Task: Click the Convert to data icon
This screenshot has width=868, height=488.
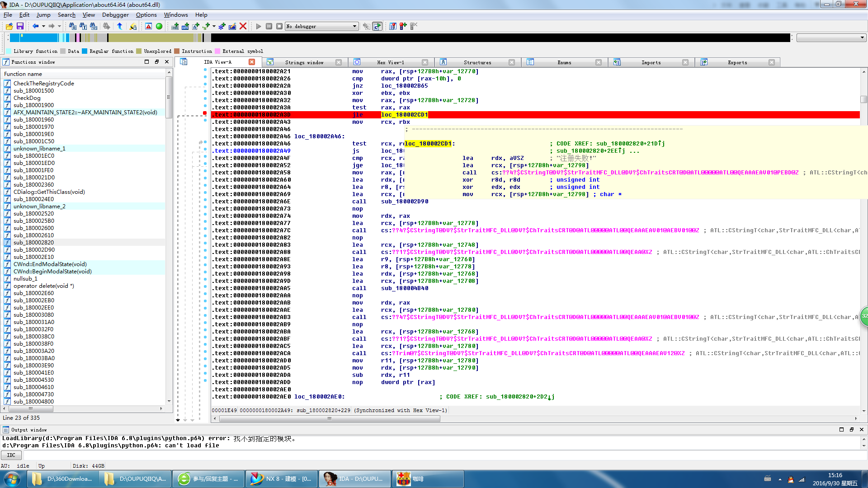Action: 185,26
